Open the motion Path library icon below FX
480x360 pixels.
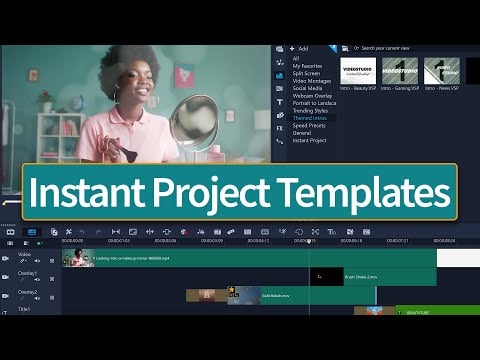(280, 142)
